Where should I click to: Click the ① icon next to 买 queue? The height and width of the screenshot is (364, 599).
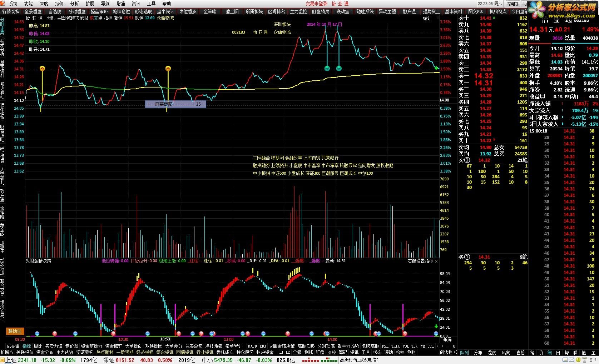coord(467,257)
